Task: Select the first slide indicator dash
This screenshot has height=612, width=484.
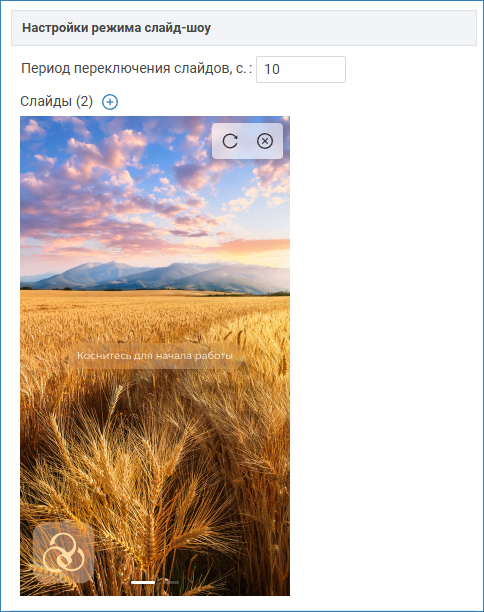Action: 143,582
